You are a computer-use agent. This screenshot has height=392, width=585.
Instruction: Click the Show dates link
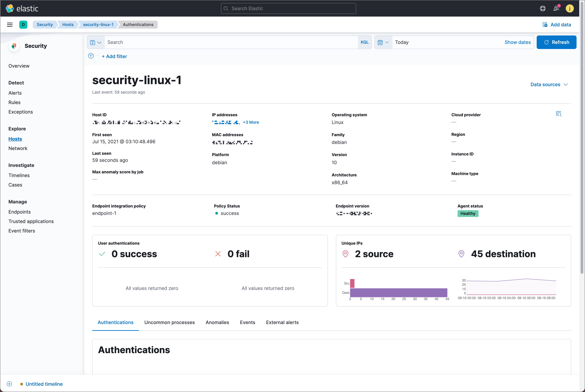click(x=517, y=42)
